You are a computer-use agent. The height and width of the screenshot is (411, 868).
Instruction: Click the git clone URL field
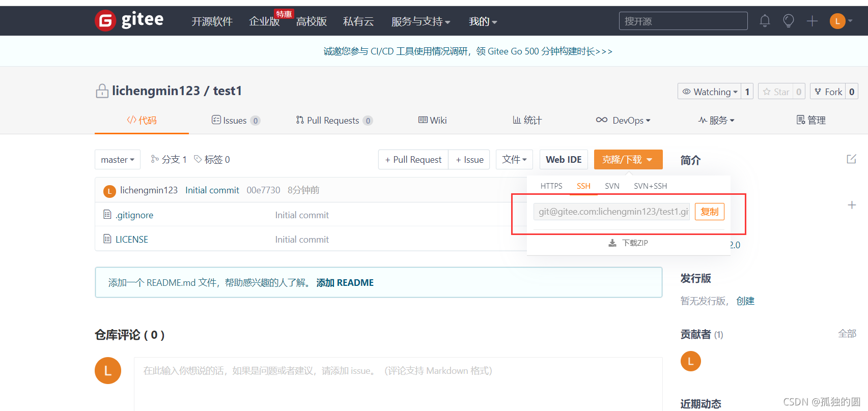[611, 212]
